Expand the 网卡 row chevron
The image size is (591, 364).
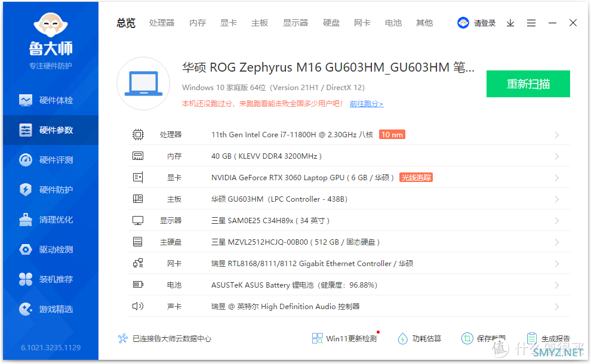click(557, 264)
